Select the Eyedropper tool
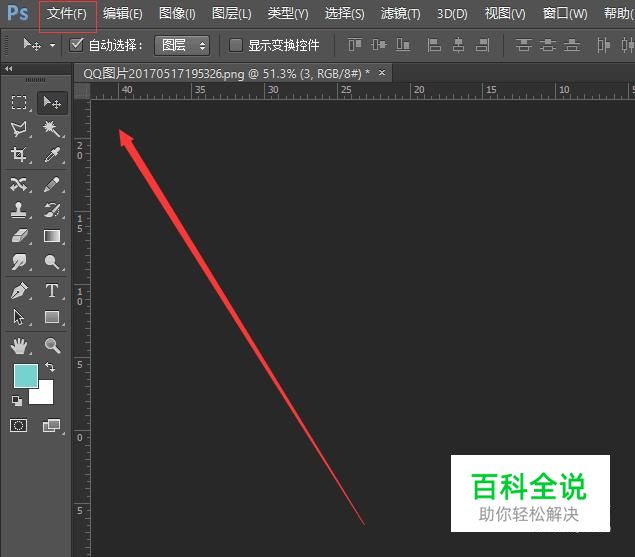635x557 pixels. coord(52,155)
